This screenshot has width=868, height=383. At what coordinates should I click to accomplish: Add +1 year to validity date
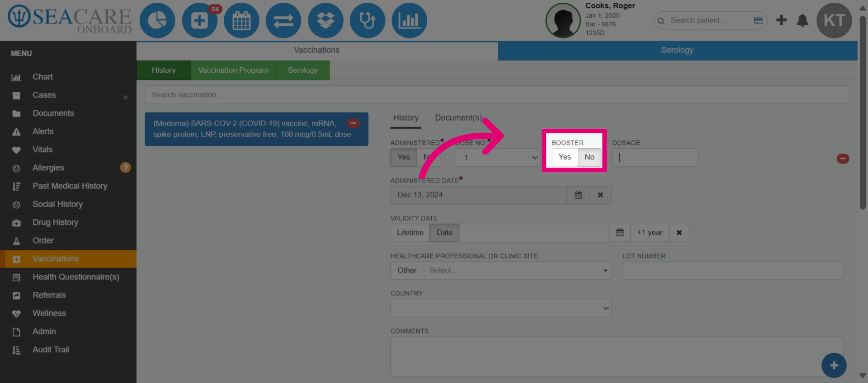point(650,233)
